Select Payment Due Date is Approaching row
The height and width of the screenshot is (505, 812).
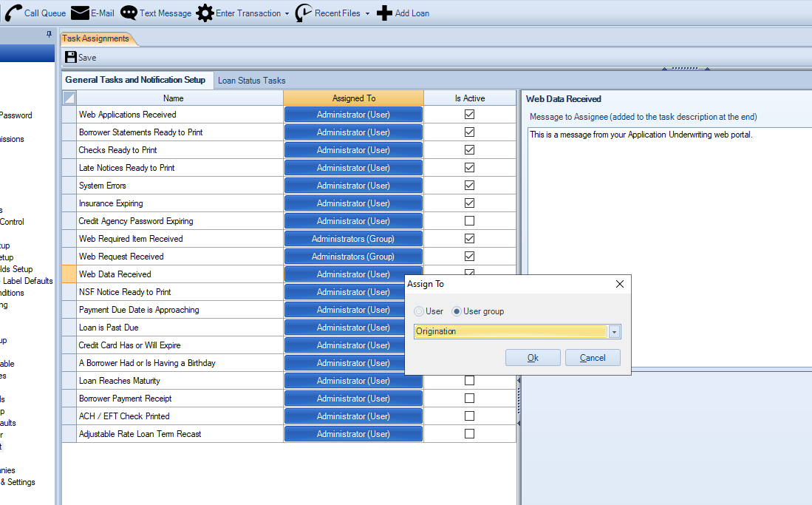pyautogui.click(x=180, y=310)
